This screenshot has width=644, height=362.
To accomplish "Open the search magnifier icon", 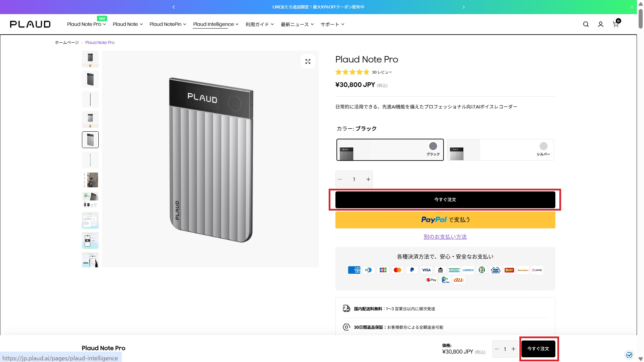I will pos(586,24).
